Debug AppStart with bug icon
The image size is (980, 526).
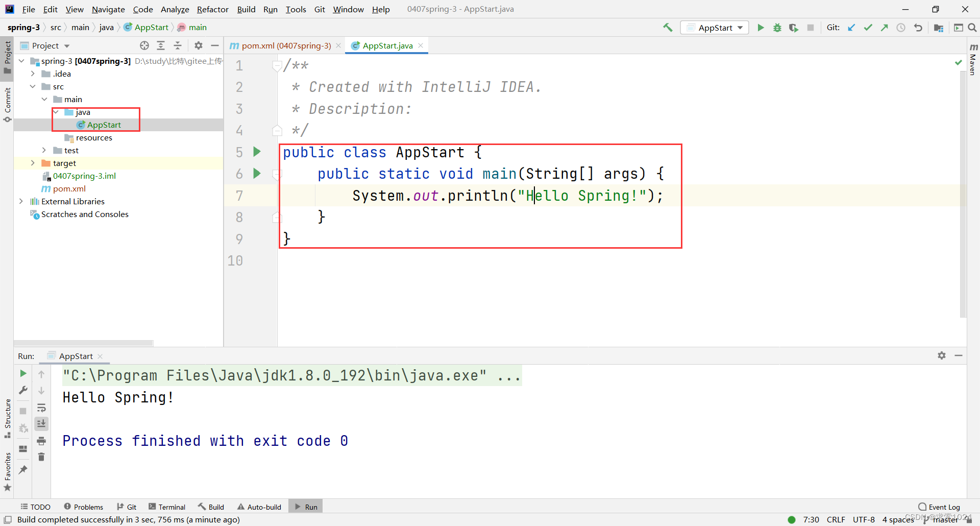click(777, 28)
